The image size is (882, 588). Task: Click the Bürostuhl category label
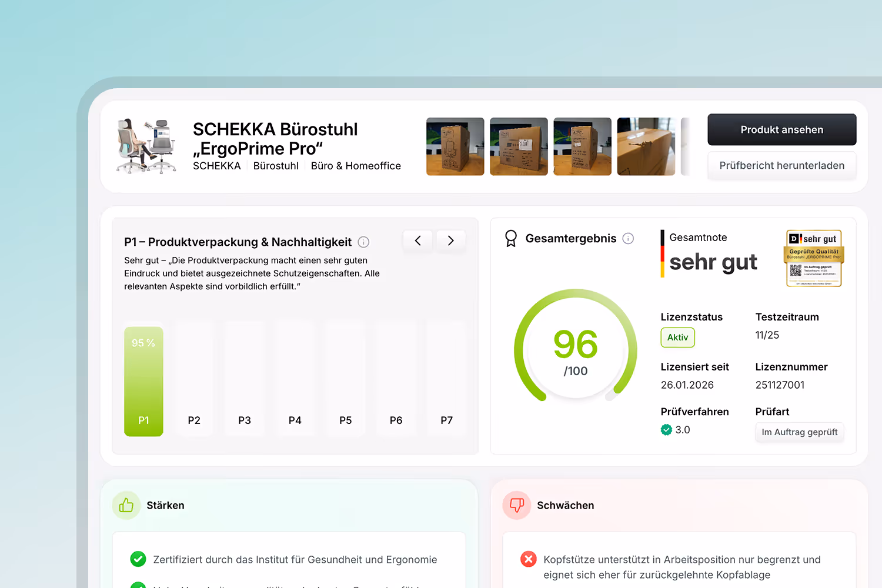(x=276, y=166)
